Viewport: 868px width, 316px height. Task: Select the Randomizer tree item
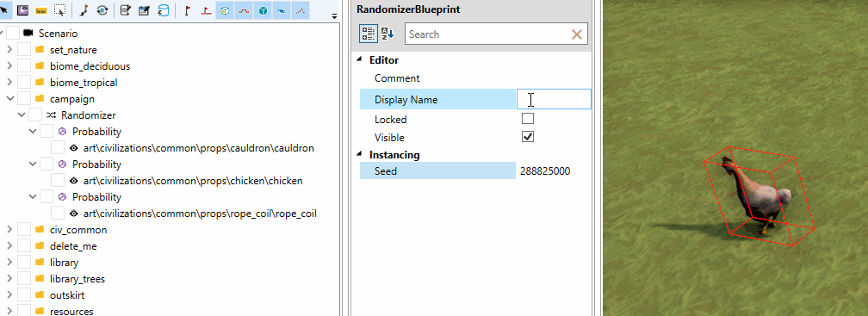pos(89,115)
